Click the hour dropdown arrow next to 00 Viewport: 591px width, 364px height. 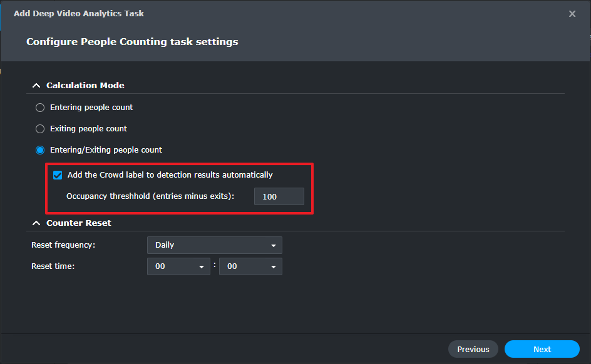click(202, 266)
